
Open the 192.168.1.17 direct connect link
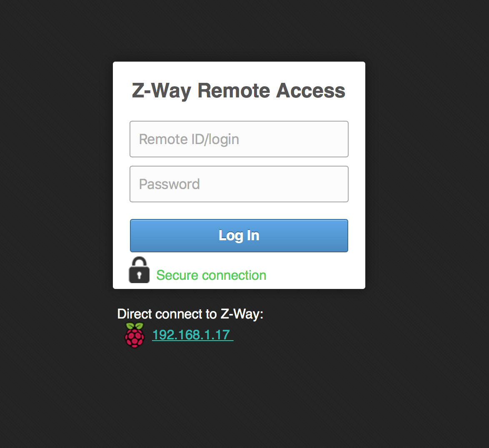[192, 335]
